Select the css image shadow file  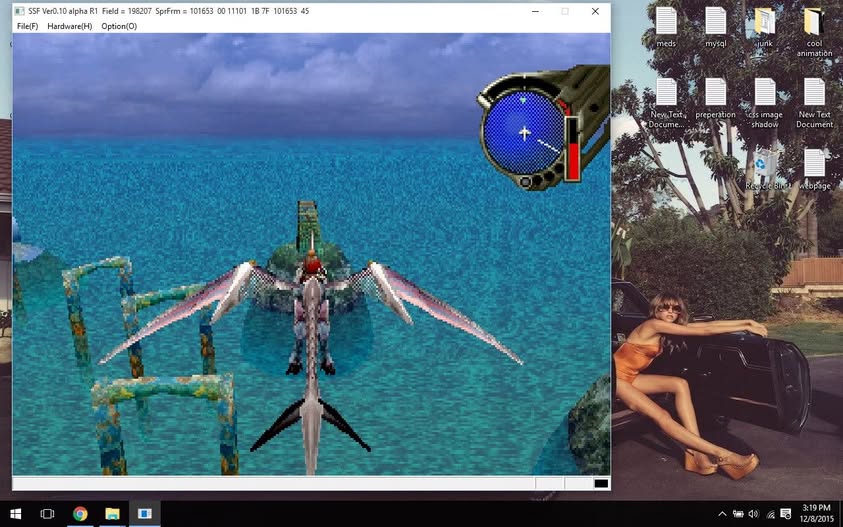765,103
